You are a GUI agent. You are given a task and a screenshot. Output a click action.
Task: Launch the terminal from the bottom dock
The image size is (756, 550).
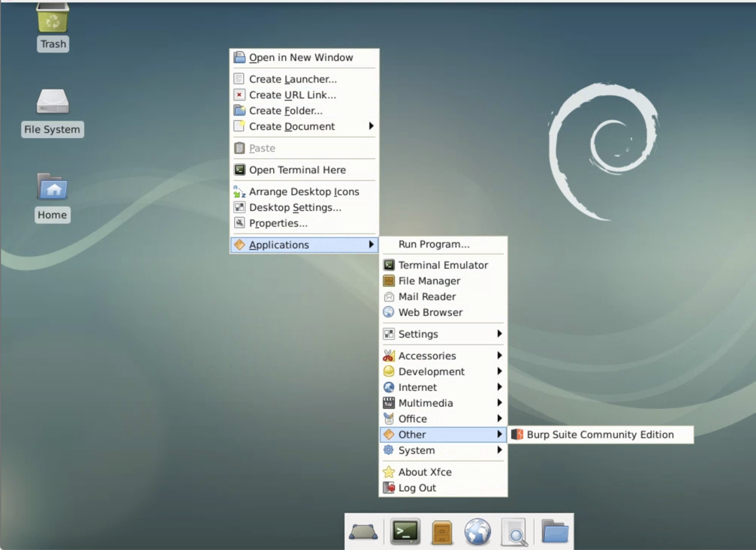[405, 532]
